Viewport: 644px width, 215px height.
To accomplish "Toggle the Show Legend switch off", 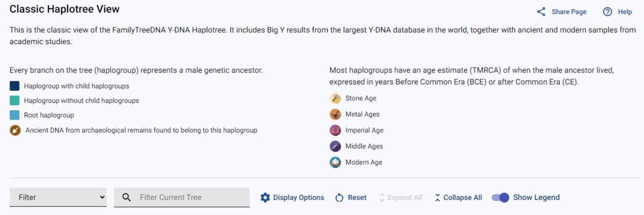I will coord(500,197).
